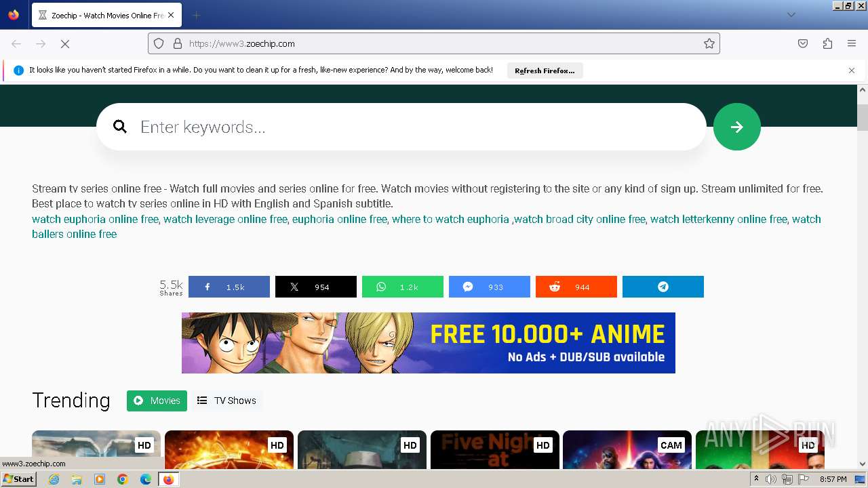Open the tracking protection shield icon
868x488 pixels.
pyautogui.click(x=159, y=43)
